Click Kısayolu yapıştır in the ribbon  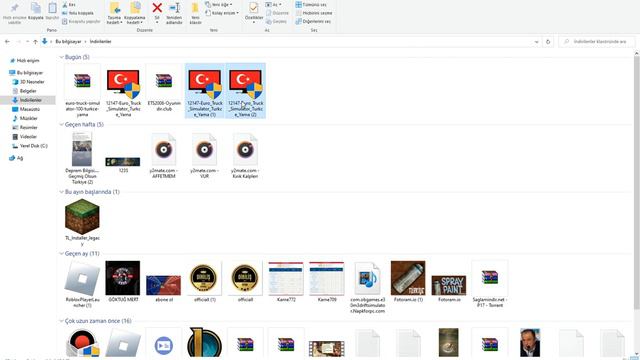pos(81,21)
